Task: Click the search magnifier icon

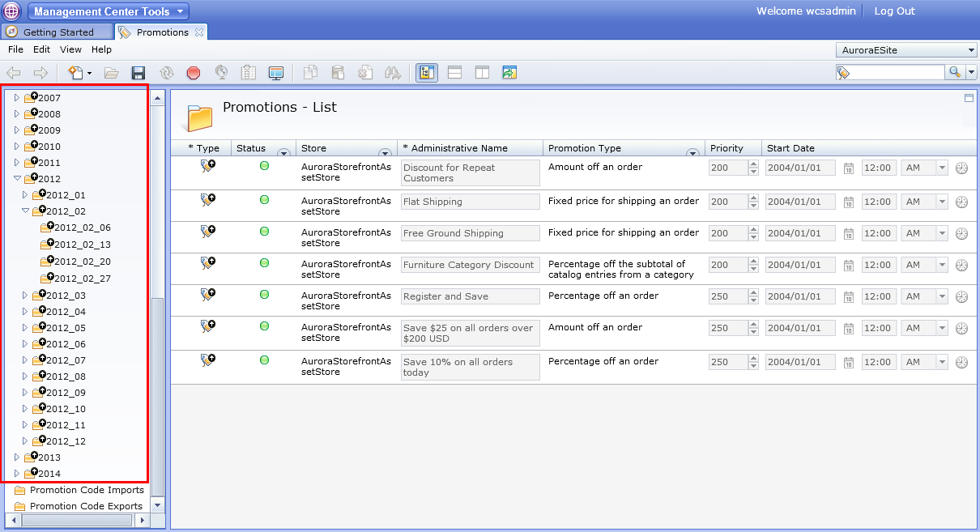Action: click(956, 72)
